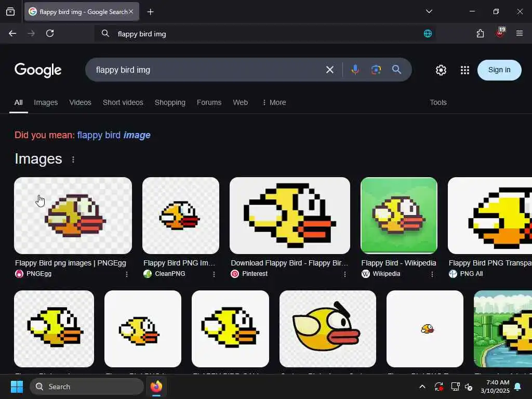This screenshot has height=399, width=532.
Task: Open Images section options menu
Action: (x=73, y=159)
